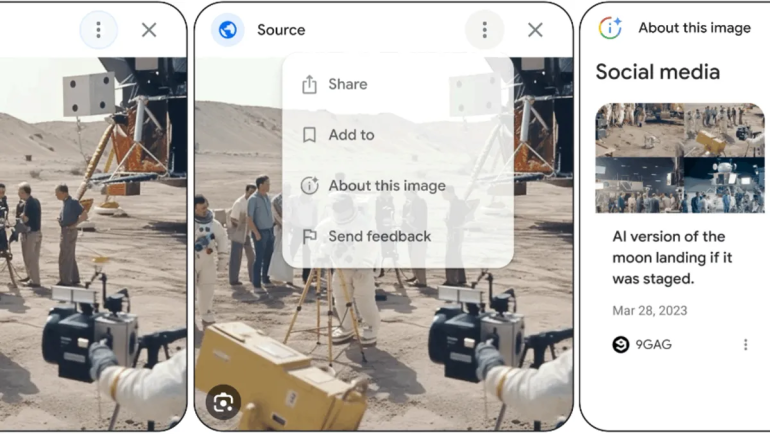Screen dimensions: 770x434
Task: Click the 9GAG logo icon
Action: click(x=621, y=345)
